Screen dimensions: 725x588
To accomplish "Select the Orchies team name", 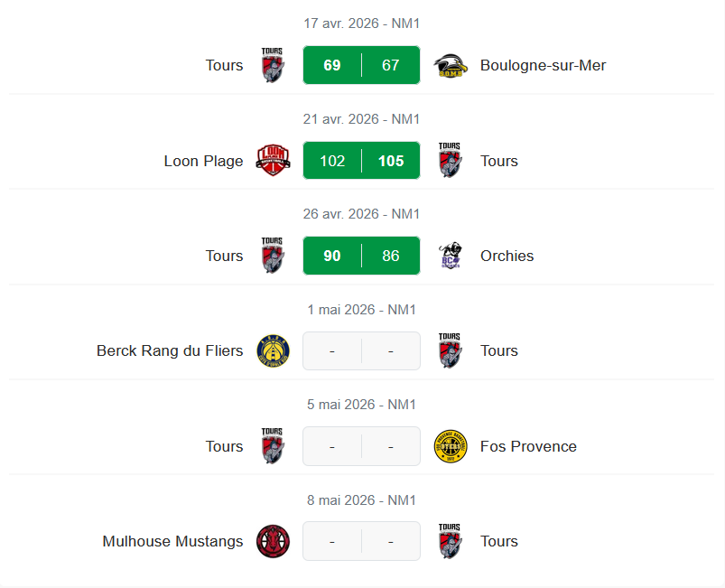I will coord(507,256).
